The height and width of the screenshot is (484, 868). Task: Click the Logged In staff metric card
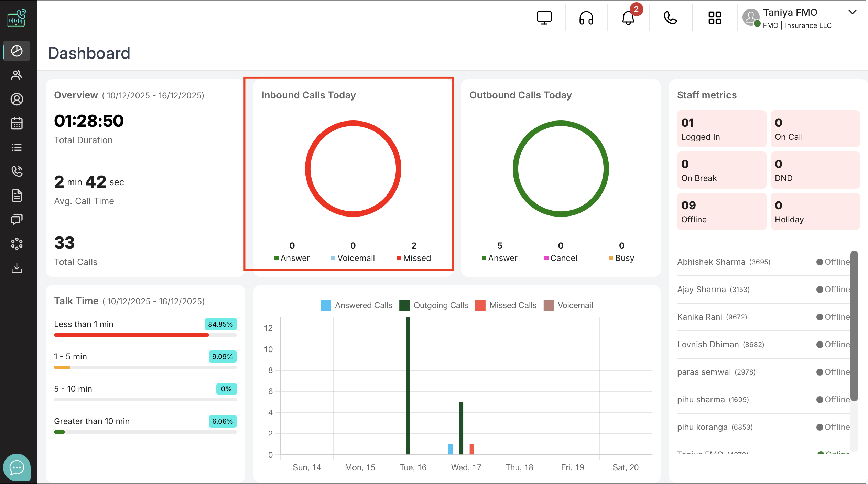[721, 129]
